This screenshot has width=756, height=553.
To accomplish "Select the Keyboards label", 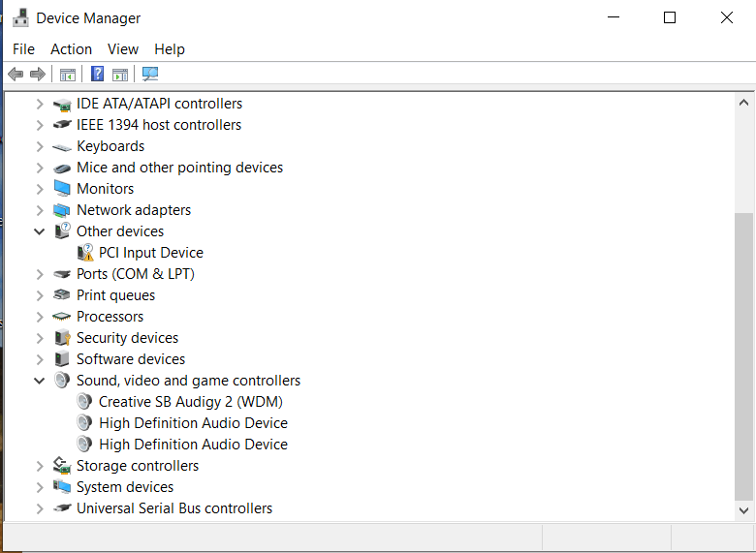I will [x=110, y=146].
